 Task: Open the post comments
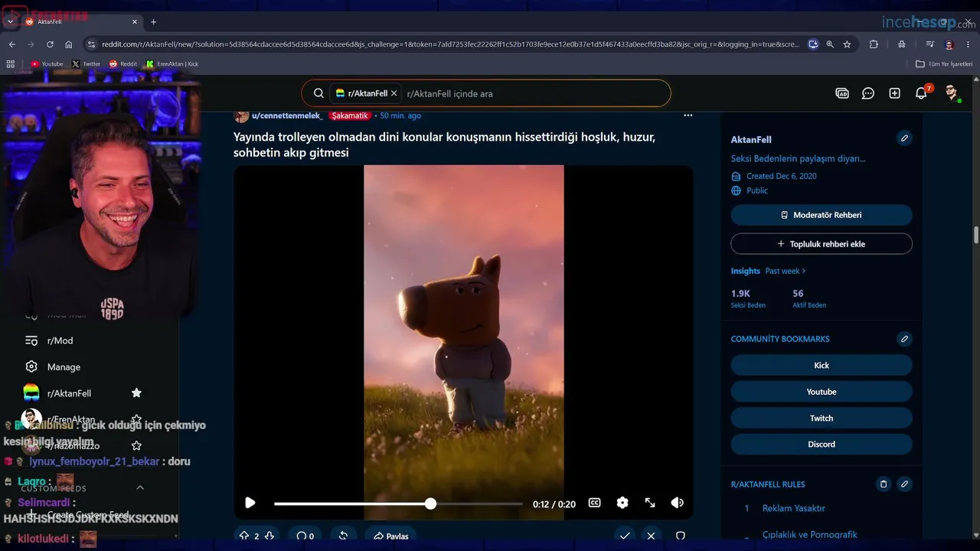click(305, 536)
